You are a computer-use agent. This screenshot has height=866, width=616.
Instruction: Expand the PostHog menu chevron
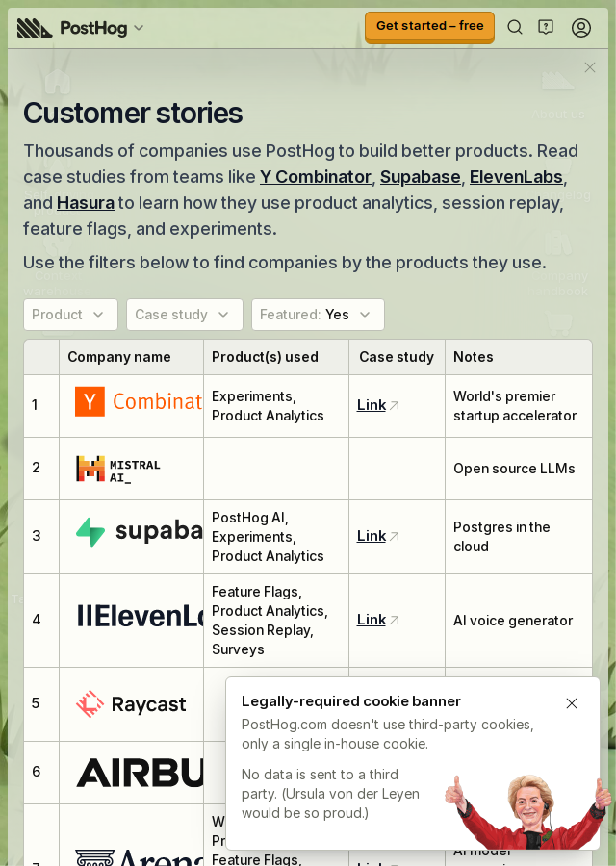[x=139, y=28]
